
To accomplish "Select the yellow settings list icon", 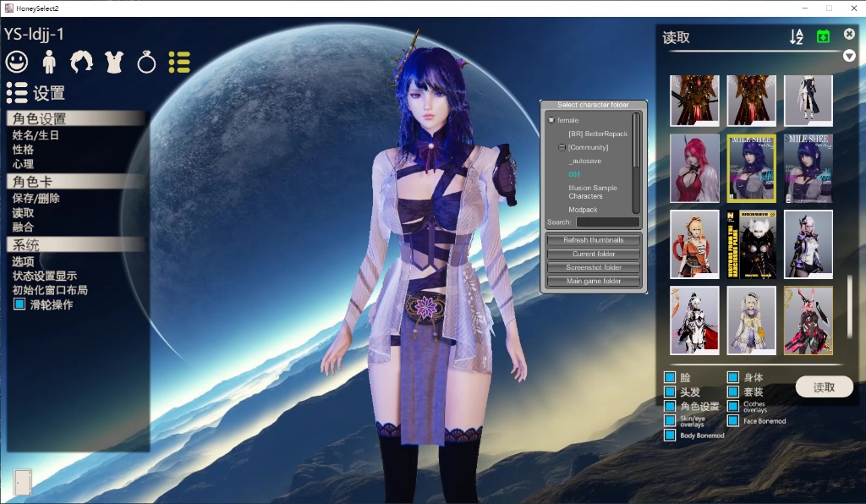I will click(x=179, y=63).
